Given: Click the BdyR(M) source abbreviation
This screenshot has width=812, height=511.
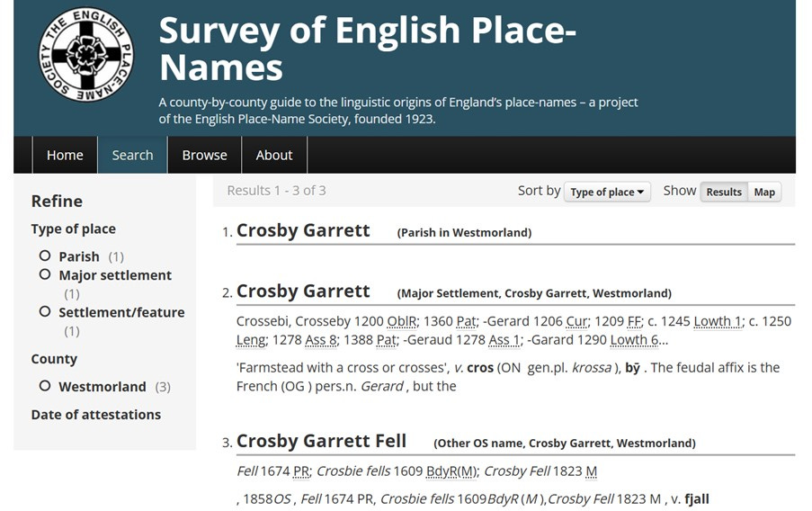Looking at the screenshot, I should click(x=451, y=471).
